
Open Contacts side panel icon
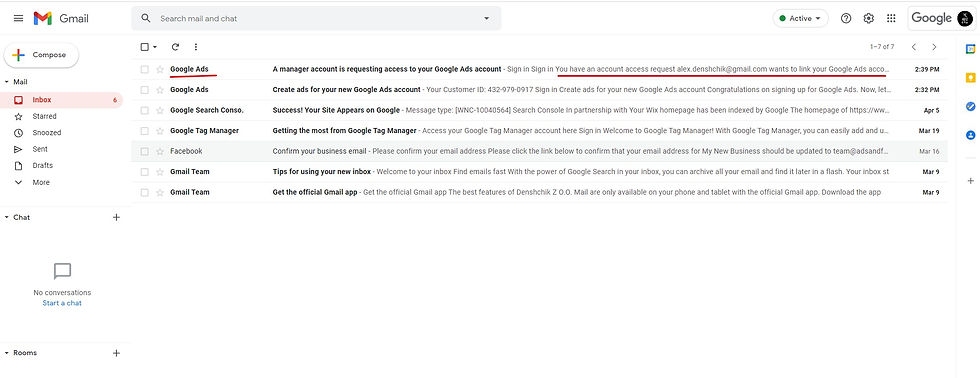[x=970, y=135]
